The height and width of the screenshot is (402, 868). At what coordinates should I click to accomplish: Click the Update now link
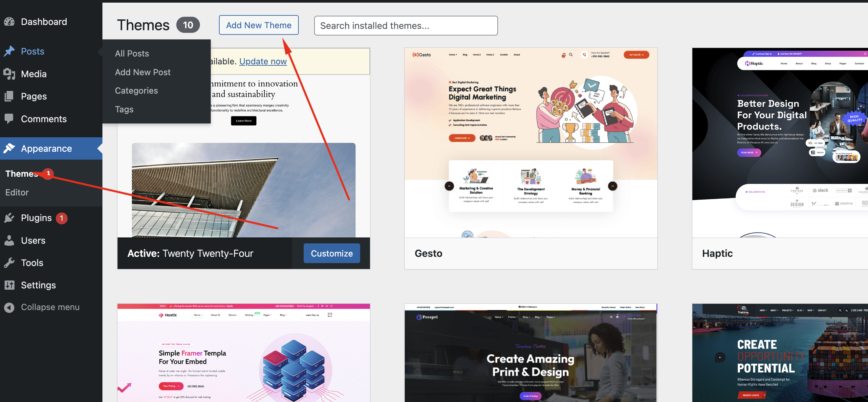pyautogui.click(x=263, y=61)
